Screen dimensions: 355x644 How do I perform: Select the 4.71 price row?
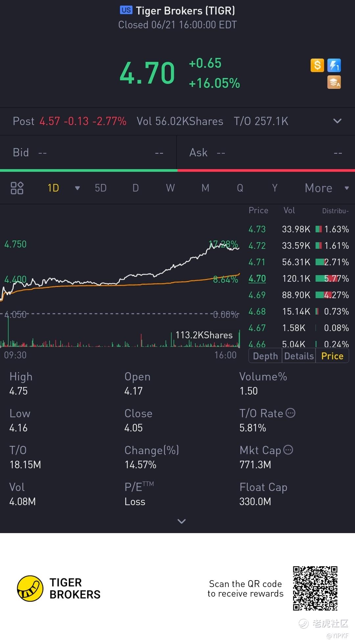coord(298,262)
